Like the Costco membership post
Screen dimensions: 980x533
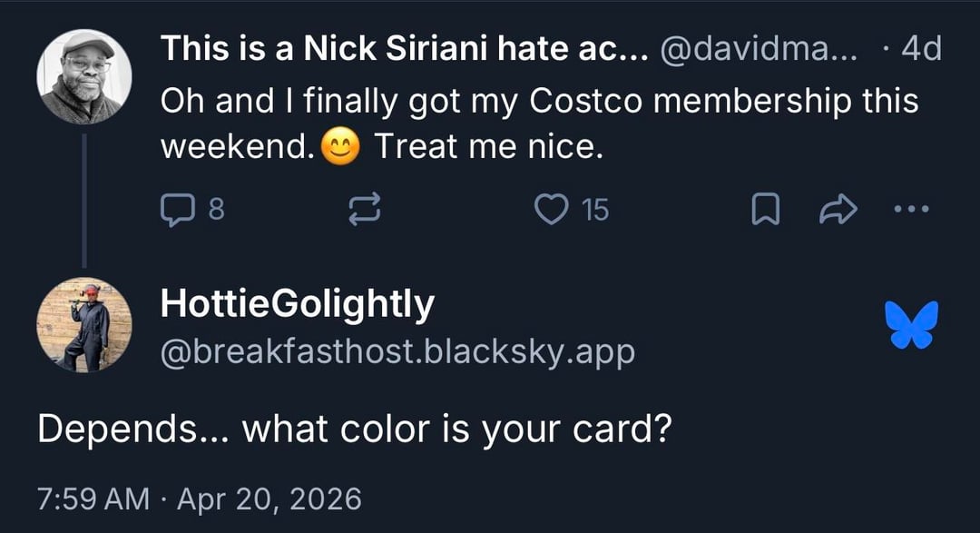point(550,211)
